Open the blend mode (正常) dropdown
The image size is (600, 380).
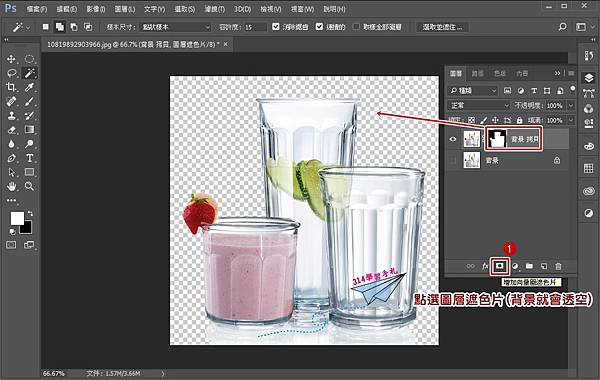tap(479, 105)
